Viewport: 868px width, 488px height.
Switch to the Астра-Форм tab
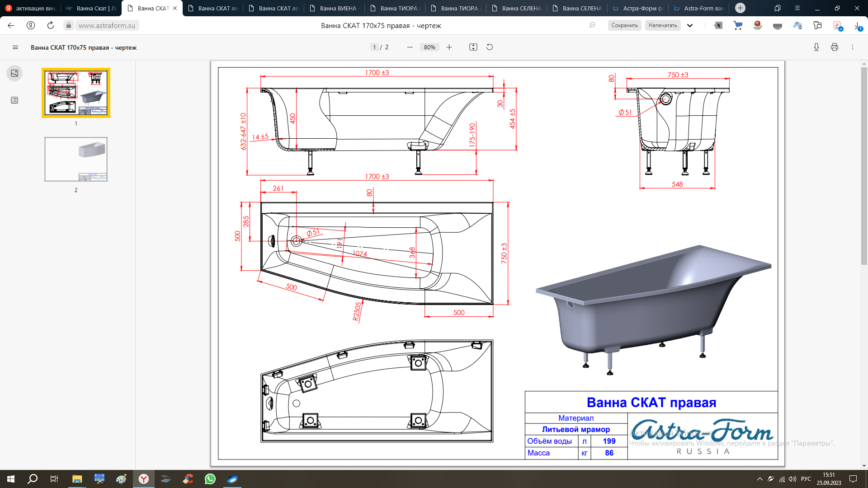[x=637, y=8]
